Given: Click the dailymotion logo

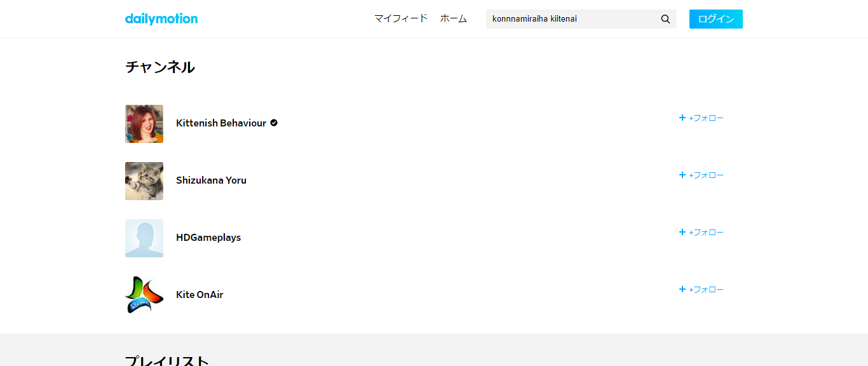Looking at the screenshot, I should (161, 18).
